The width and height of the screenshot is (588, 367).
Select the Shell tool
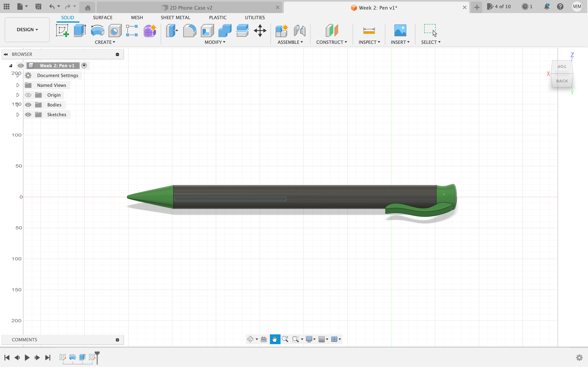[x=207, y=31]
